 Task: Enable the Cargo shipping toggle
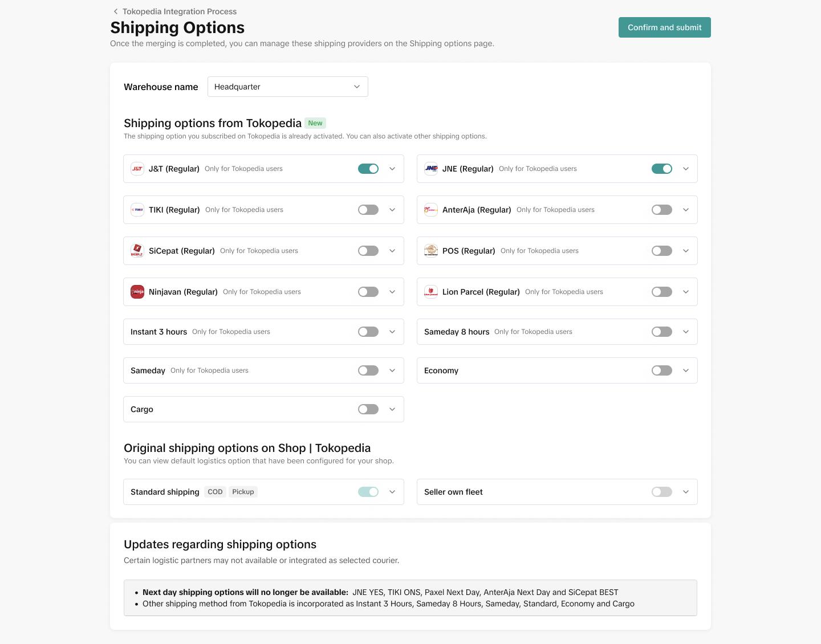pos(368,409)
